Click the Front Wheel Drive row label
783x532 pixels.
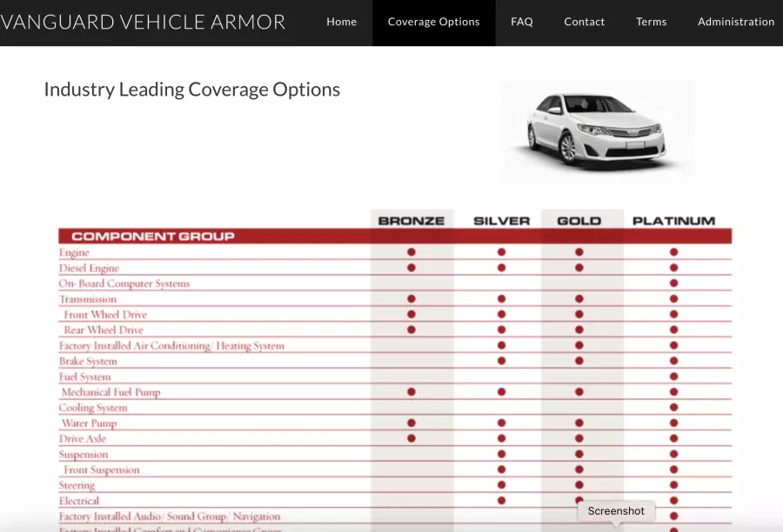point(105,315)
